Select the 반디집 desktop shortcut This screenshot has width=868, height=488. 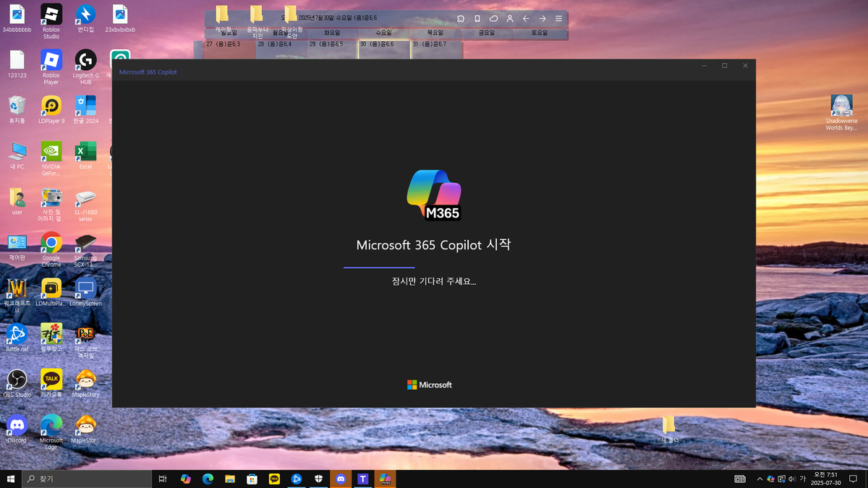coord(85,18)
